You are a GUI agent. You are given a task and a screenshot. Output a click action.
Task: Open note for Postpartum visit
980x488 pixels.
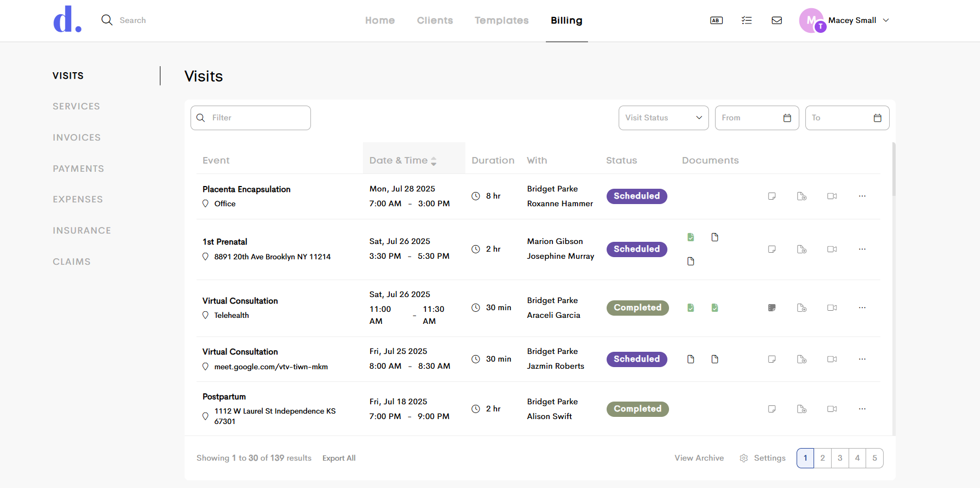772,409
